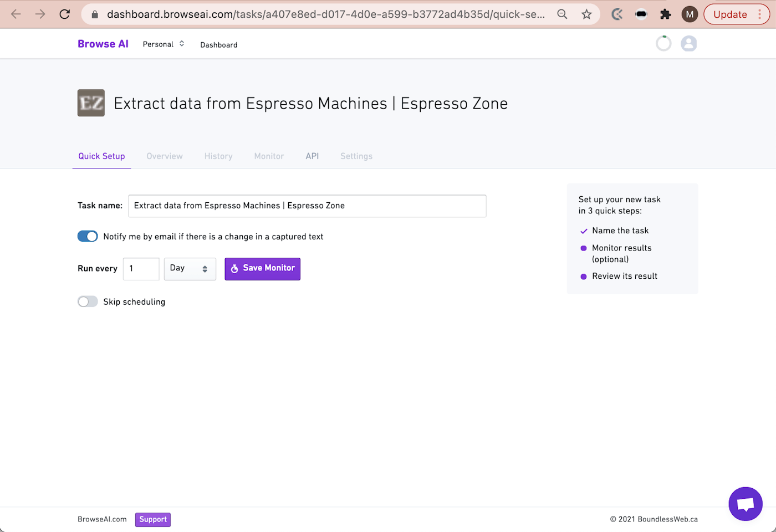The height and width of the screenshot is (532, 776).
Task: Open the API tab
Action: (x=312, y=156)
